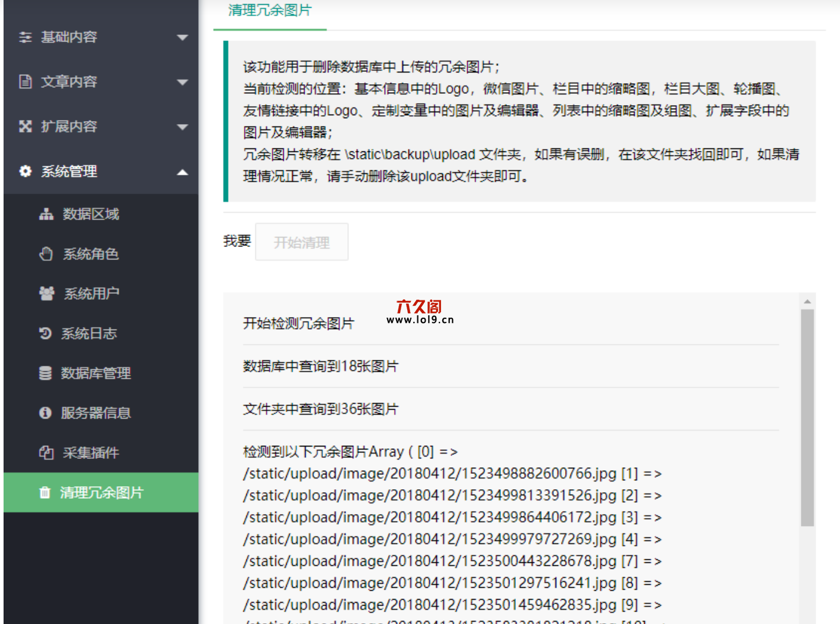Viewport: 840px width, 624px height.
Task: Go to 数据区域 page
Action: coord(101,214)
